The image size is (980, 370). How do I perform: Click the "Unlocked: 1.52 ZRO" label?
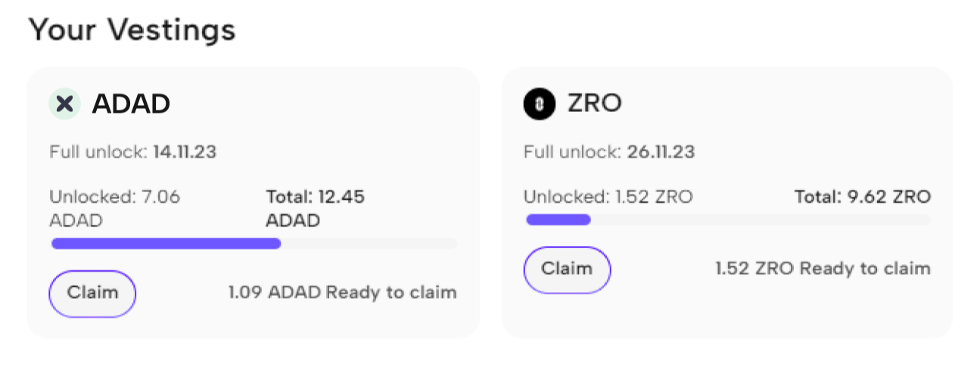pyautogui.click(x=608, y=197)
